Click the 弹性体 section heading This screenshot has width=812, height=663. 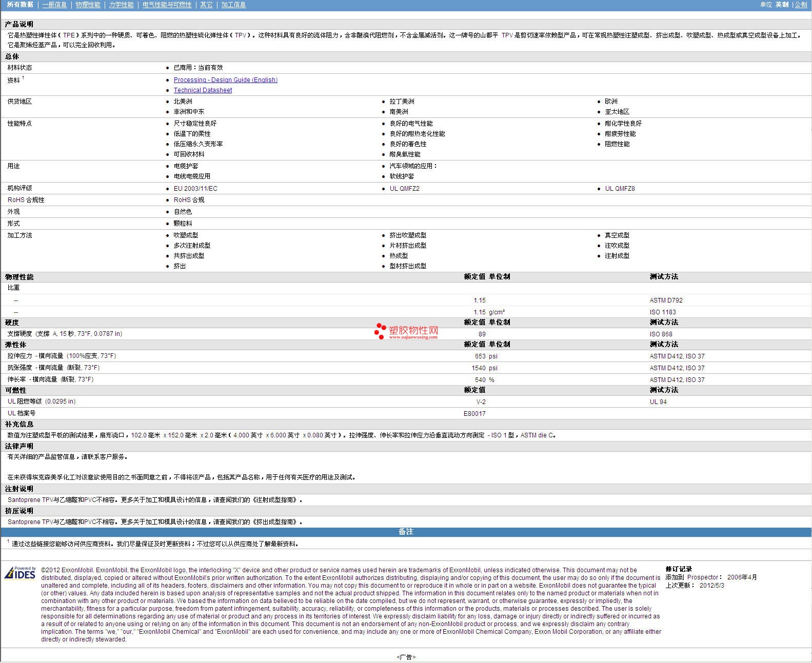coord(15,345)
